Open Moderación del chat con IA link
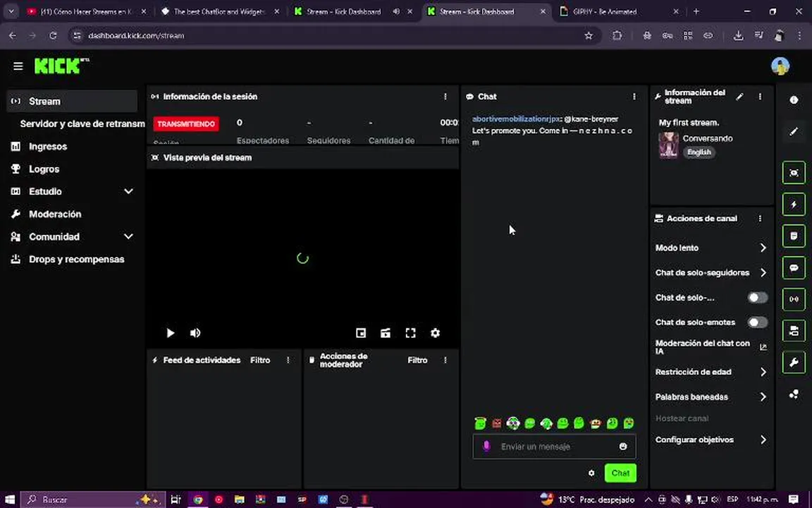The width and height of the screenshot is (812, 508). pyautogui.click(x=711, y=347)
